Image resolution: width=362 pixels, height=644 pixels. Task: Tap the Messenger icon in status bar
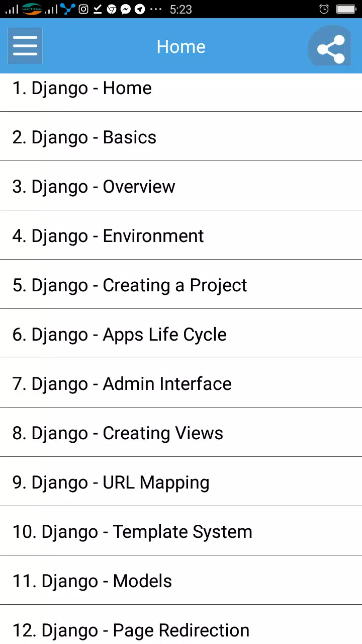(126, 9)
